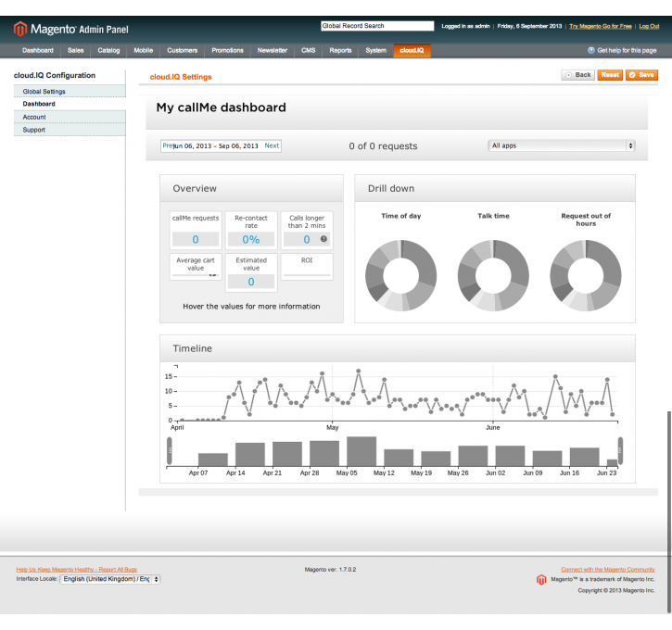Select the cloud.IQ menu tab
Viewport: 672px width, 630px height.
(412, 51)
